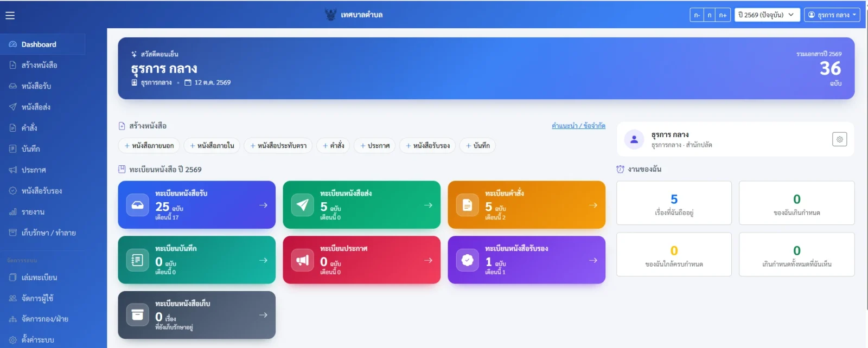Open the ปี 2569 year dropdown

766,15
